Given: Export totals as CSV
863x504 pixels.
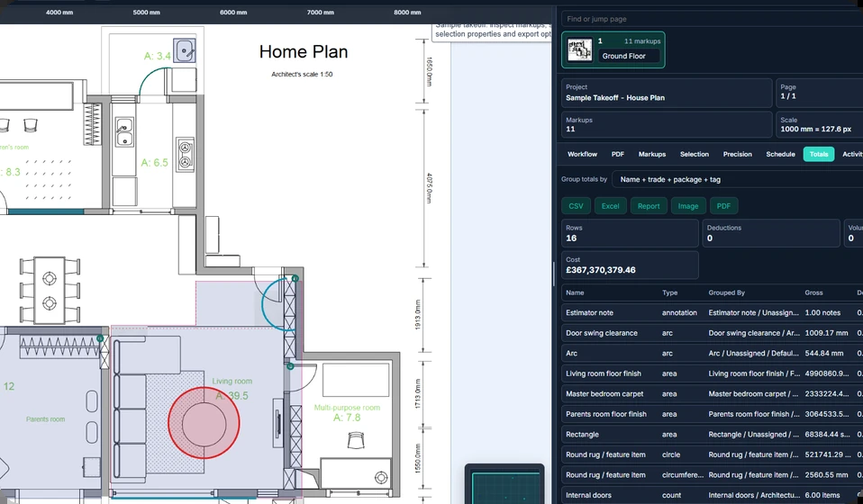Looking at the screenshot, I should [576, 206].
